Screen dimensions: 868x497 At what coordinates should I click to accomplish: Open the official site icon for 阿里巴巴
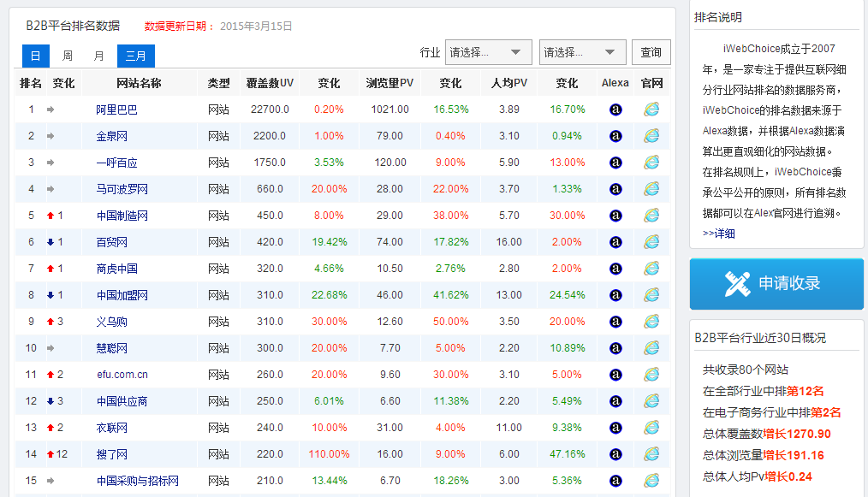(651, 109)
